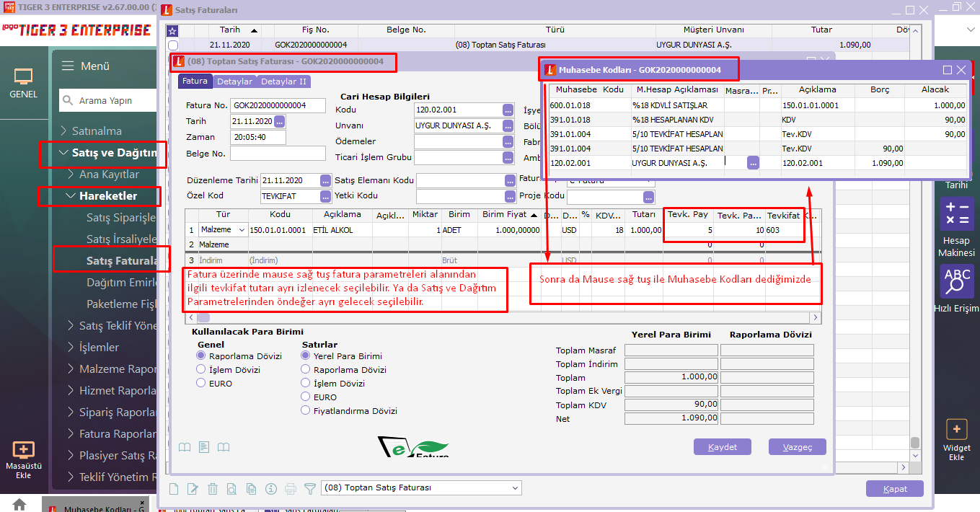Viewport: 980px width, 512px height.
Task: Expand the İşlemler node
Action: point(71,348)
